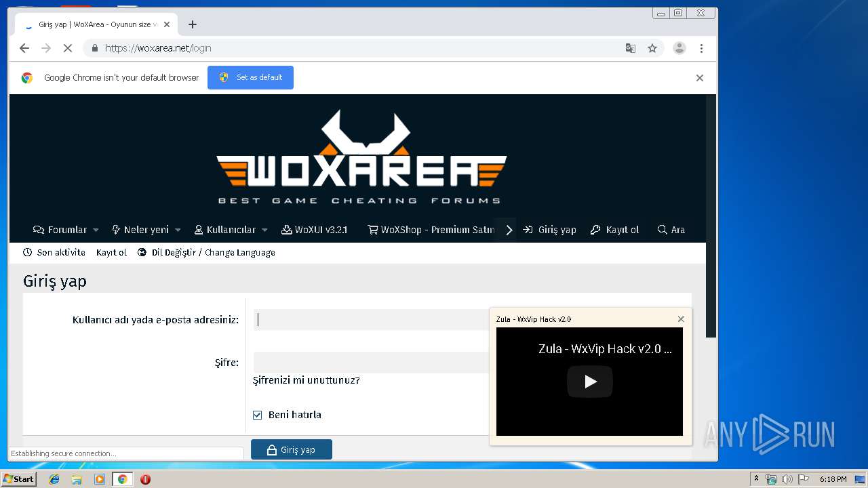The height and width of the screenshot is (488, 868).
Task: Open the Windows Start menu
Action: [18, 479]
